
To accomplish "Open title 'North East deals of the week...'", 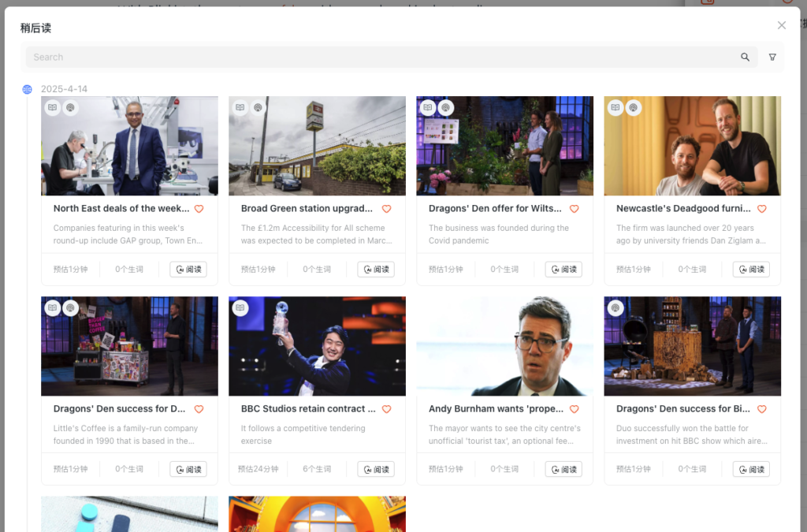I will (x=121, y=208).
